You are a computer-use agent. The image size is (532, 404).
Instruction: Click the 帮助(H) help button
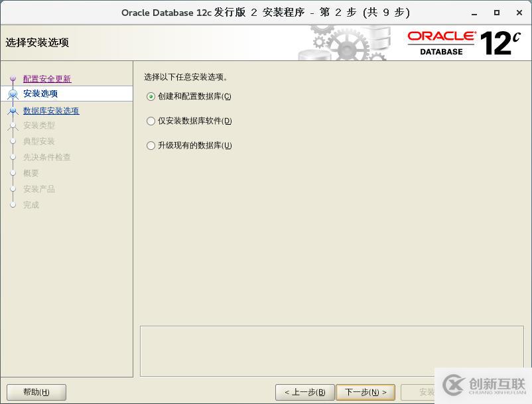36,392
